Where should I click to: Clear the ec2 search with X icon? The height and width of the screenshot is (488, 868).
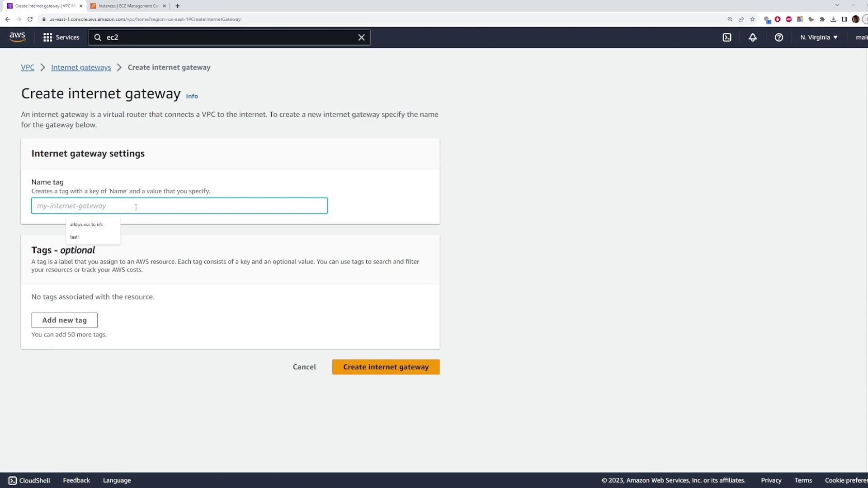coord(361,38)
